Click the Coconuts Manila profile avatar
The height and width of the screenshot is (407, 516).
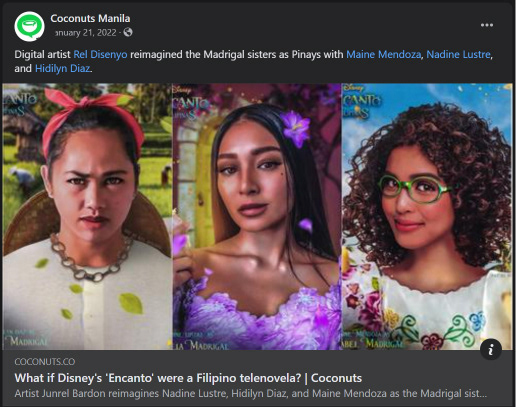(29, 26)
